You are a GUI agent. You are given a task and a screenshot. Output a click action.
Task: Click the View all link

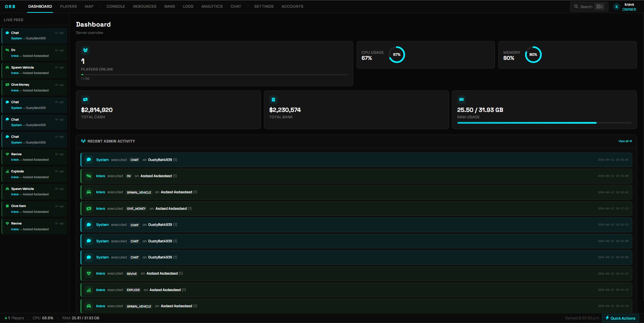pos(625,141)
